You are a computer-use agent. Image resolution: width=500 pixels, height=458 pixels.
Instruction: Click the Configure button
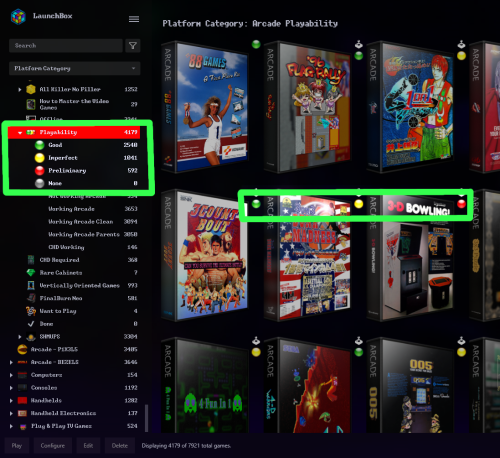[x=53, y=446]
